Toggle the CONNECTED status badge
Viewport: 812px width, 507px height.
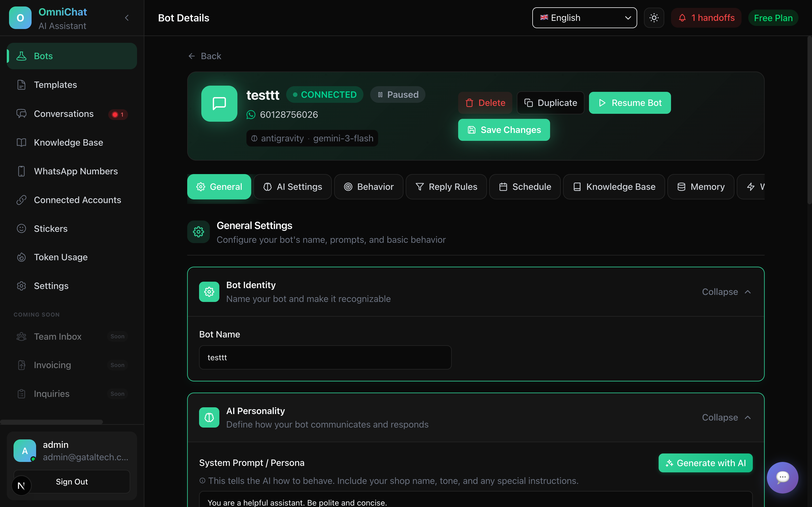[x=324, y=94]
